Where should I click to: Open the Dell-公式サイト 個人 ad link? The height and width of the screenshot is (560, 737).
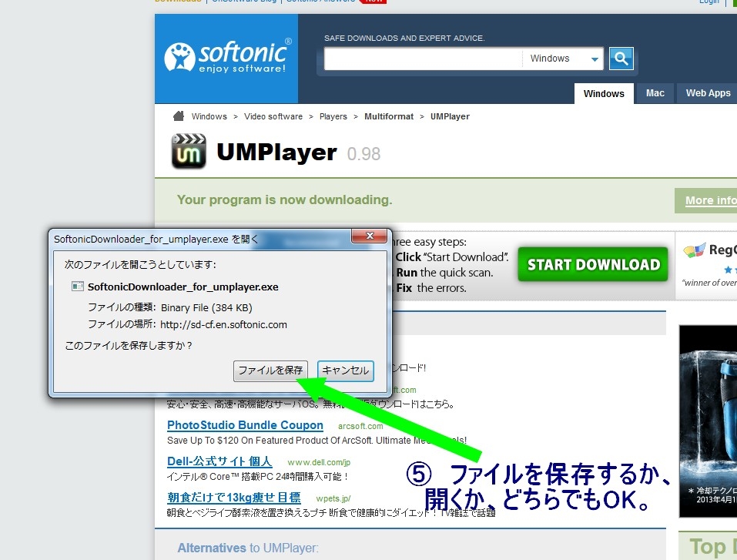click(x=219, y=461)
